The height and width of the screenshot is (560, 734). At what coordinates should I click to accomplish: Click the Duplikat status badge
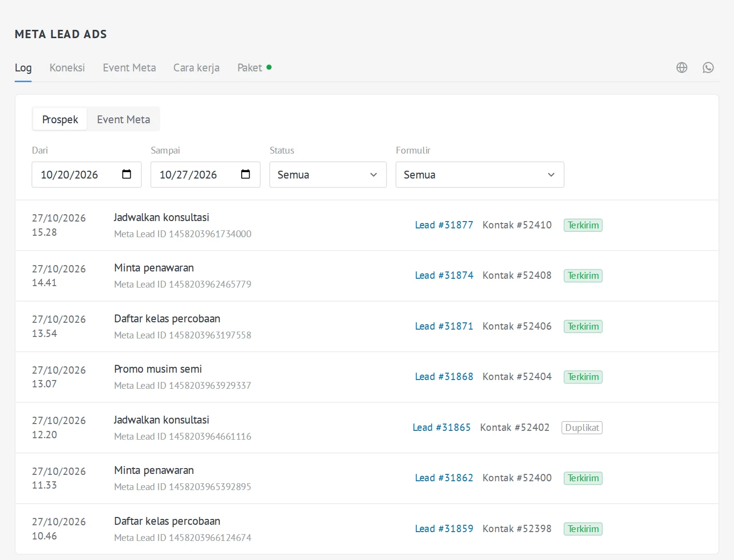582,427
